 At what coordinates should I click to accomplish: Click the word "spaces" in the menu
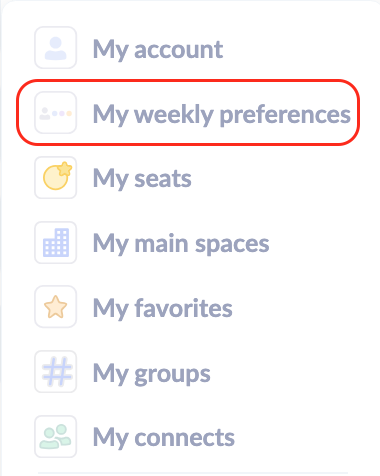[x=232, y=245]
